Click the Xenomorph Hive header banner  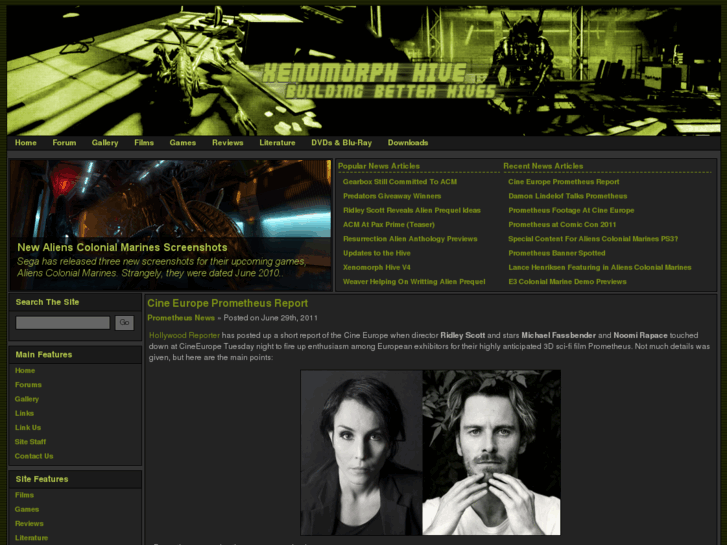coord(364,71)
